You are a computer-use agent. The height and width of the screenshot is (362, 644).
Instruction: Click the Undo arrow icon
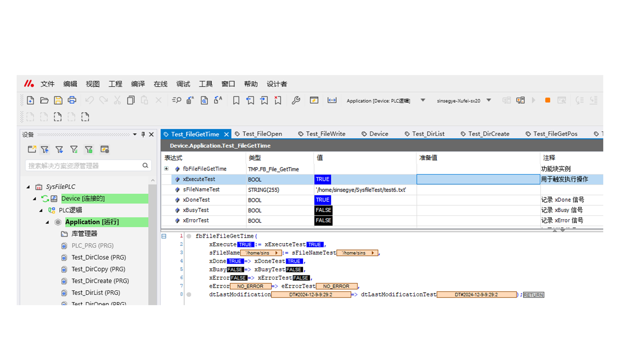click(89, 100)
